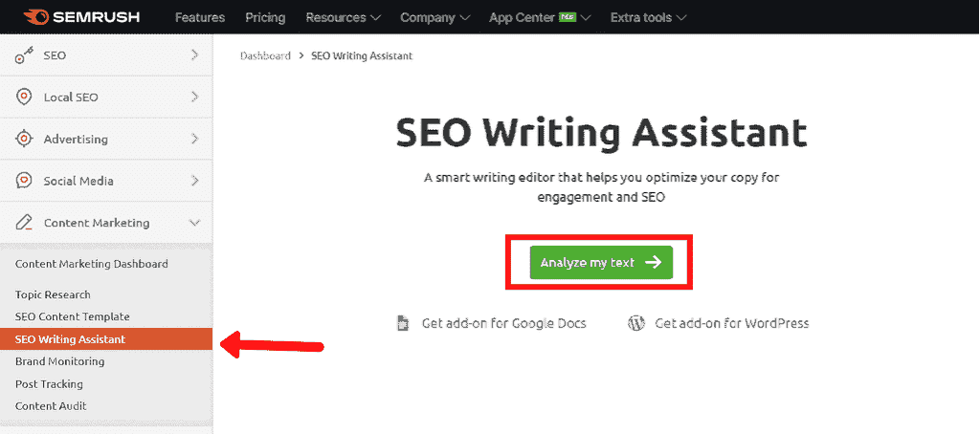Screen dimensions: 980x434
Task: Collapse the Content Marketing section chevron
Action: 195,223
